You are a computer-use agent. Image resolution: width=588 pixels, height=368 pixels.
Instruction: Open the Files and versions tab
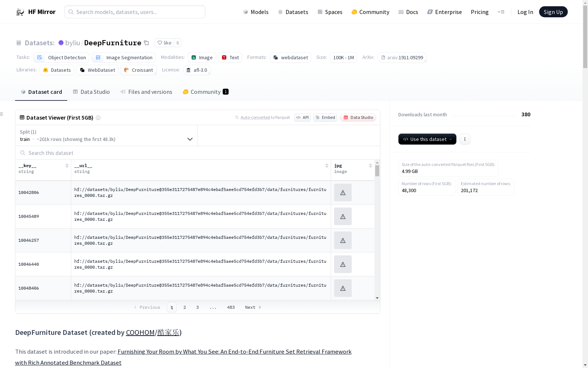[x=146, y=92]
